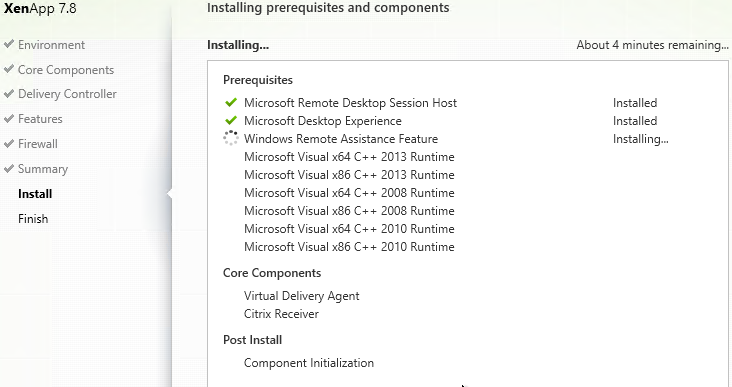The image size is (732, 387).
Task: Click the green checkmark beside Microsoft Desktop Experience
Action: (x=231, y=120)
